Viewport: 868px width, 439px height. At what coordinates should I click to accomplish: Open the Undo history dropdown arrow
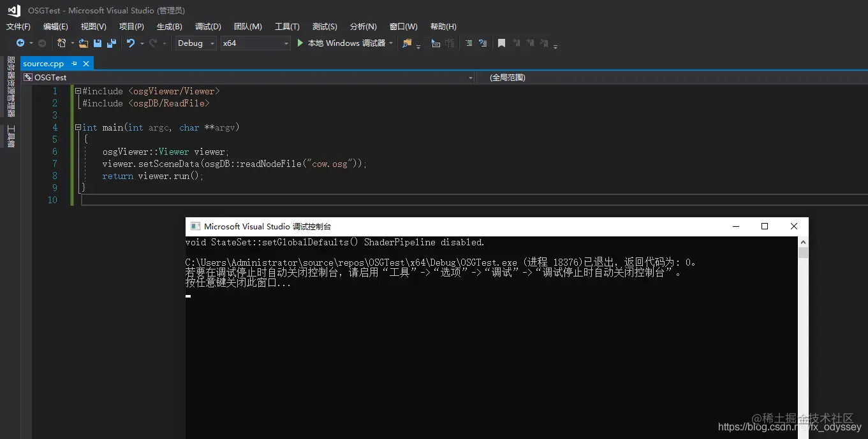142,43
